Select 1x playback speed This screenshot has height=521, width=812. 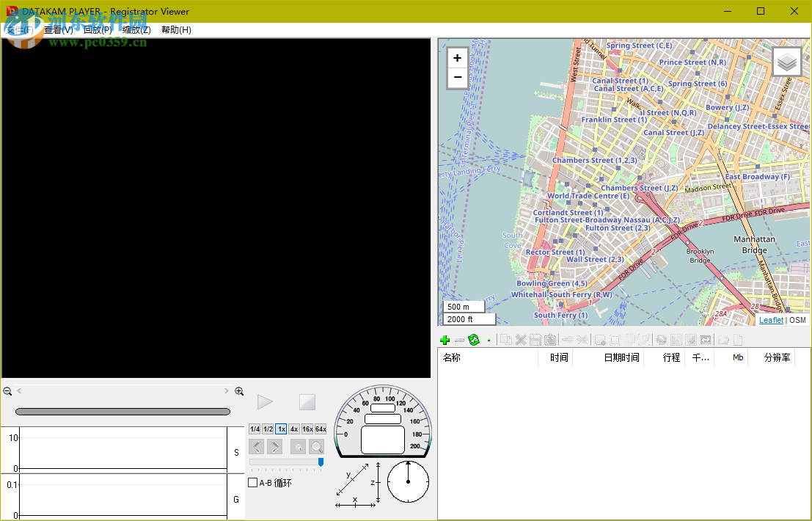[281, 429]
